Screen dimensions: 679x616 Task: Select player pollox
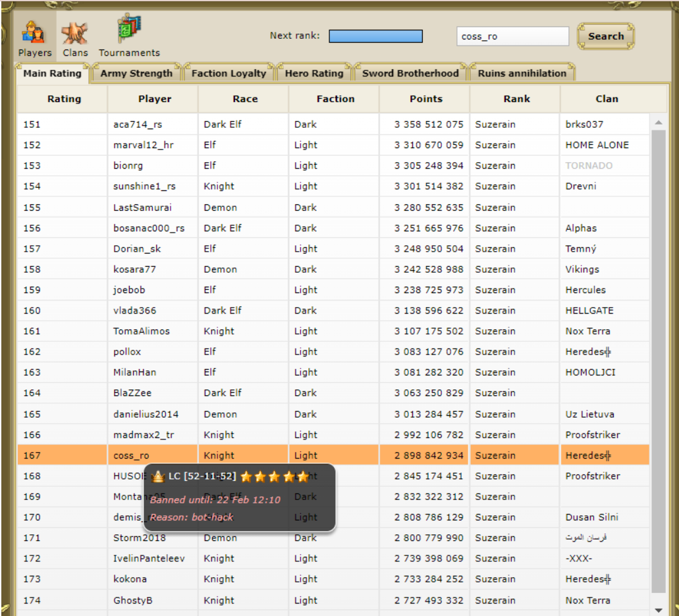[127, 352]
